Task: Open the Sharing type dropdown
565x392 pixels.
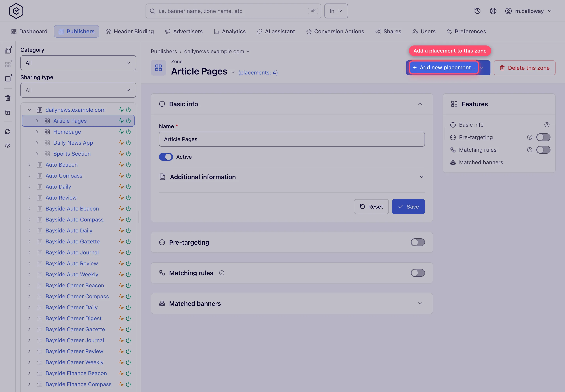Action: click(78, 90)
